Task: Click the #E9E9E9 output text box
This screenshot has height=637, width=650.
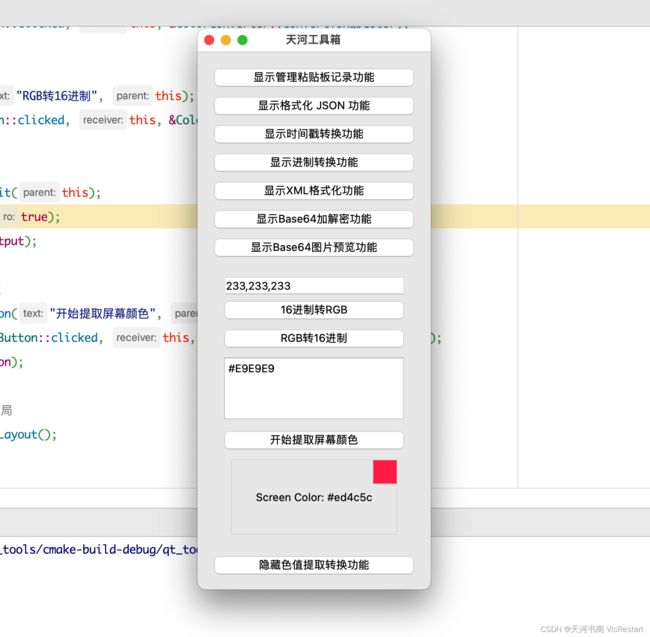Action: point(314,388)
